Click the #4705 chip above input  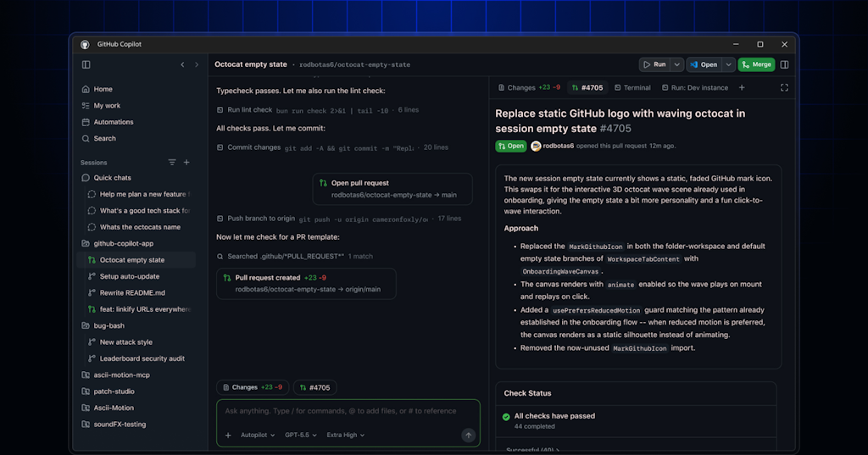point(315,387)
